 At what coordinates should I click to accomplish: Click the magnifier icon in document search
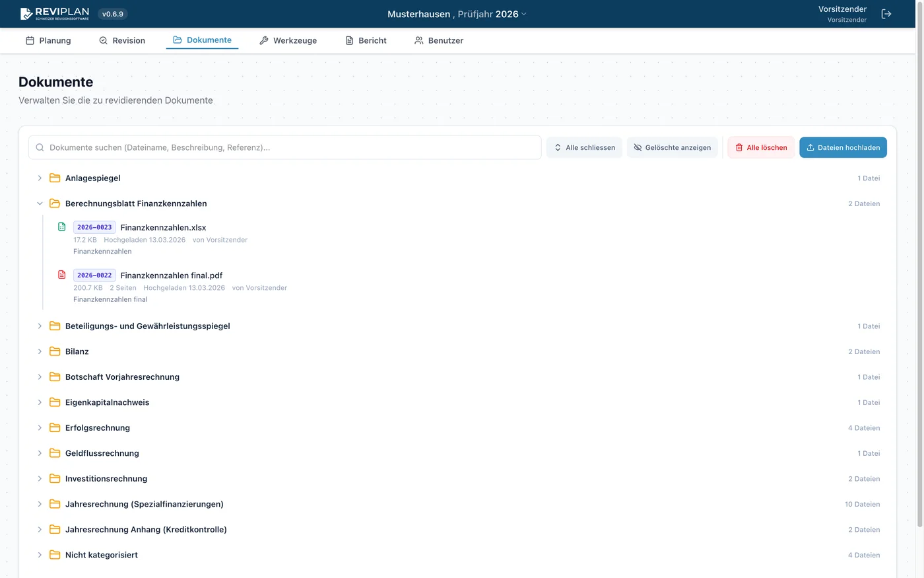coord(40,148)
